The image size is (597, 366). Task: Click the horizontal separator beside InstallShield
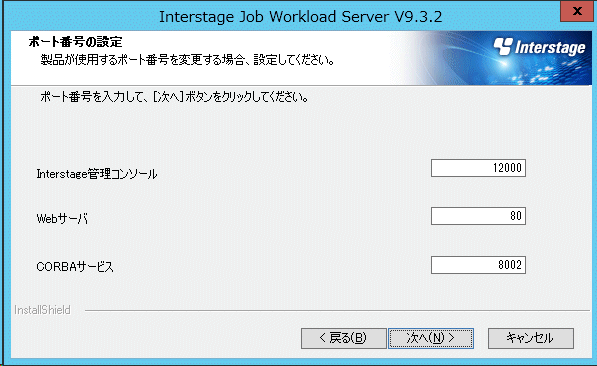[337, 311]
